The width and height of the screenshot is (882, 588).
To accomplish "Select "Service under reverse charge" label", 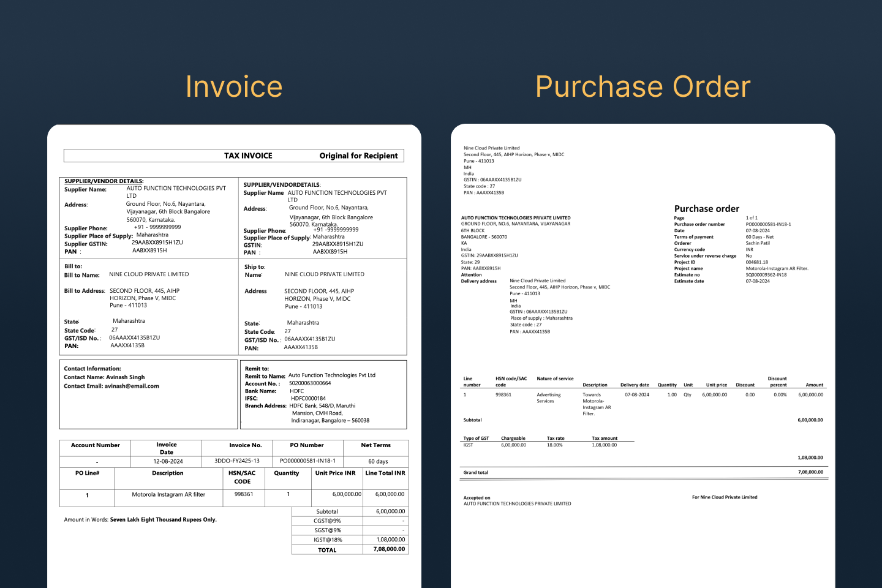I will pos(705,256).
